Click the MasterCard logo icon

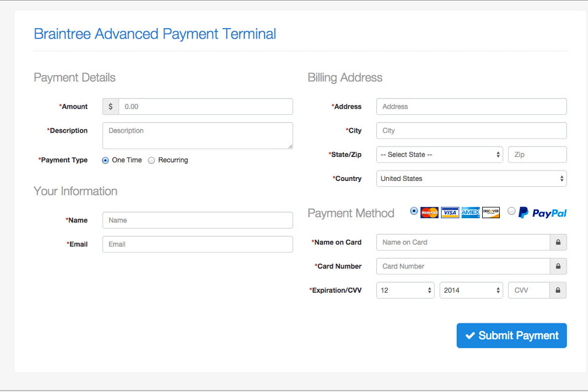click(429, 212)
